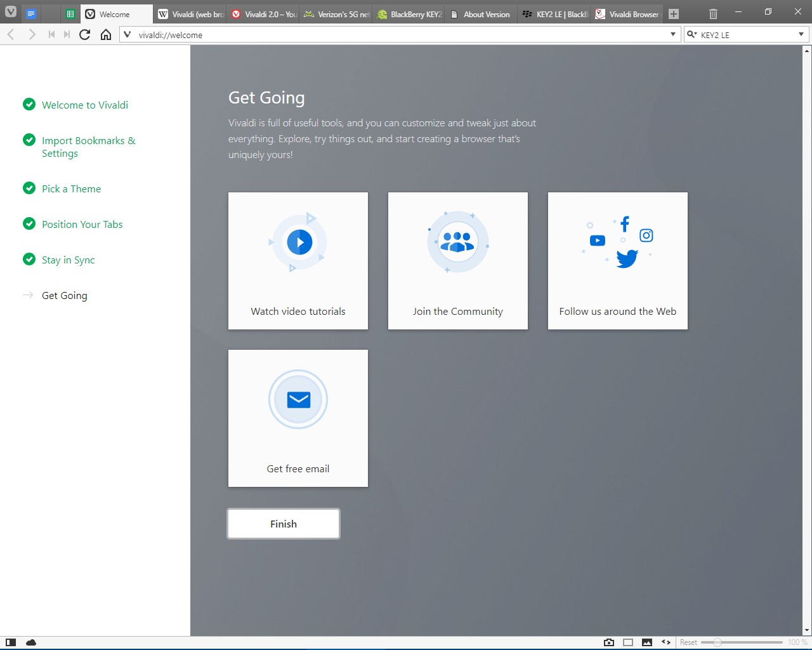
Task: Select the Welcome tab
Action: click(116, 14)
